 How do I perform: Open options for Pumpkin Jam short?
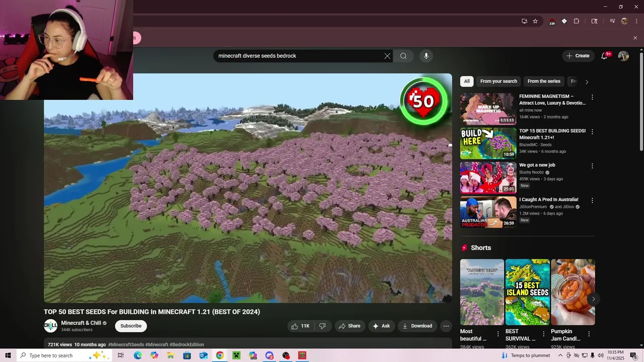coord(589,334)
